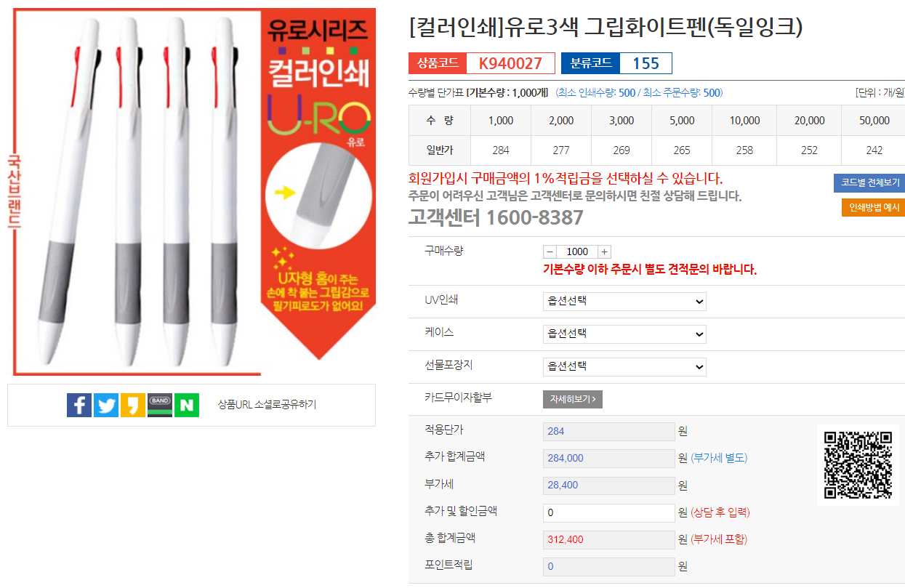Share product on Facebook icon
Screen dimensions: 905x588
79,405
